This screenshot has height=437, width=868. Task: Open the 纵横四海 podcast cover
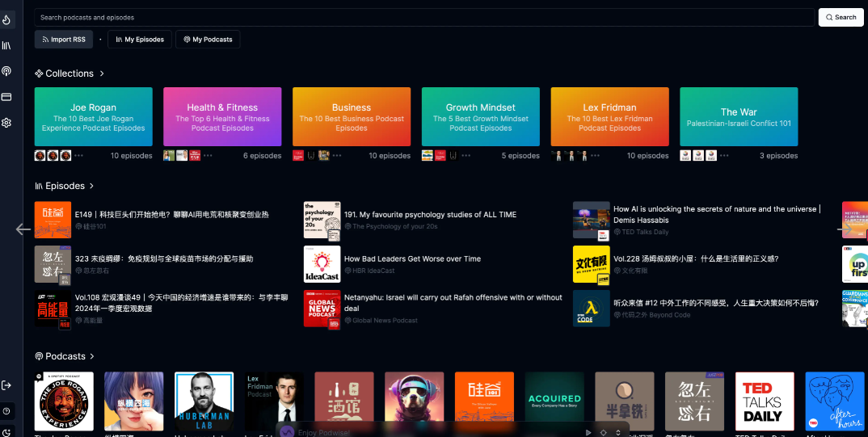[134, 401]
